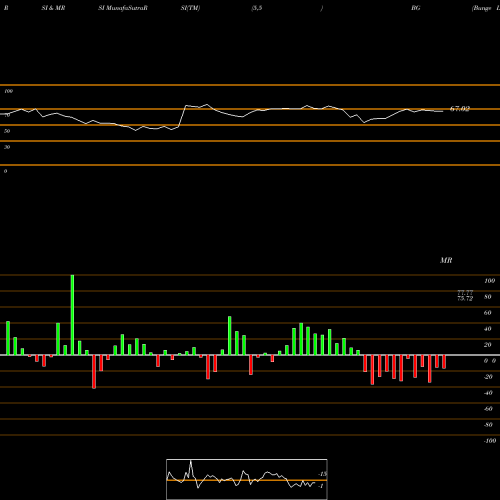Click the 40 label on the MR axis
This screenshot has height=500, width=500.
coord(487,329)
